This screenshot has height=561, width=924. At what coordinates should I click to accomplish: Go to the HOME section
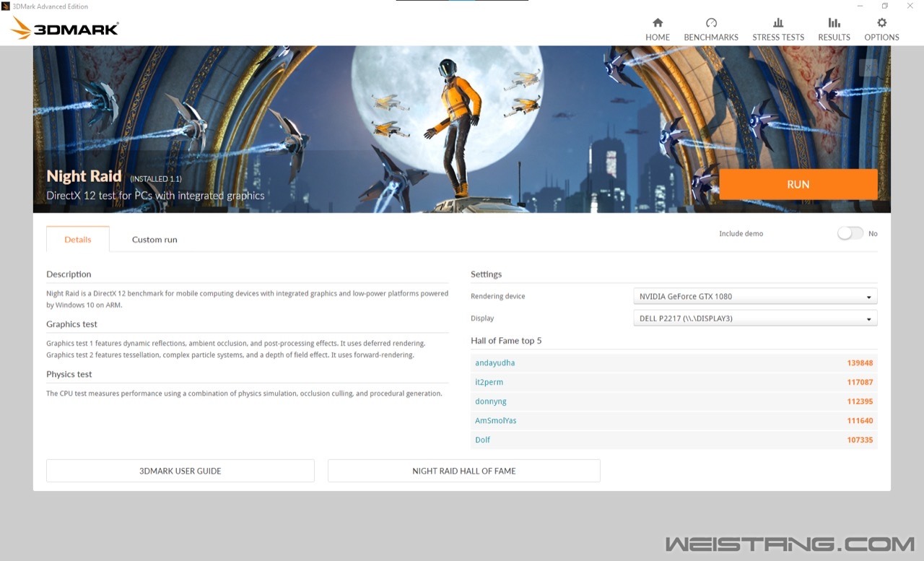(x=657, y=30)
